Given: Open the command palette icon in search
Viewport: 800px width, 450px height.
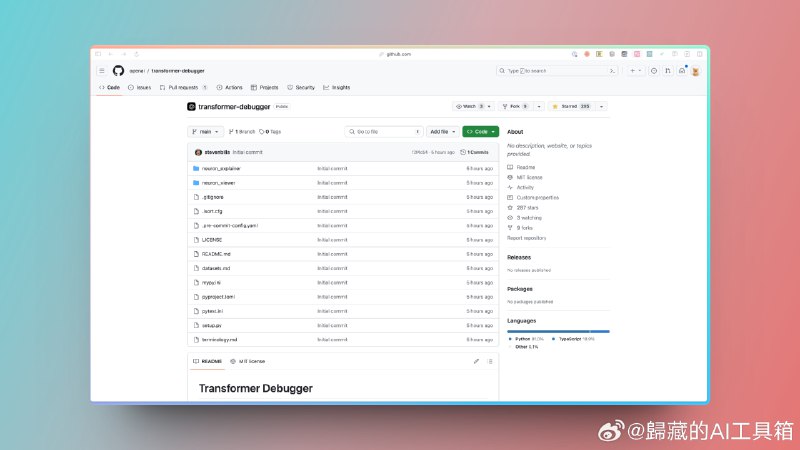Looking at the screenshot, I should click(612, 71).
